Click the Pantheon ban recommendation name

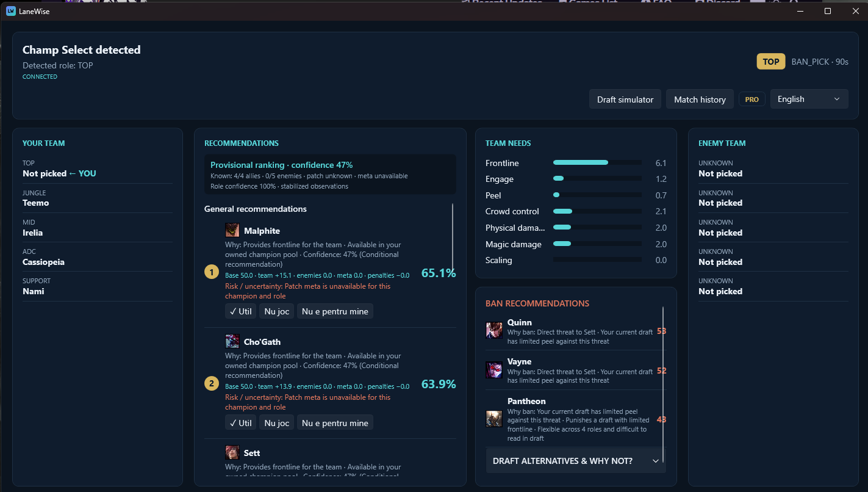tap(526, 401)
